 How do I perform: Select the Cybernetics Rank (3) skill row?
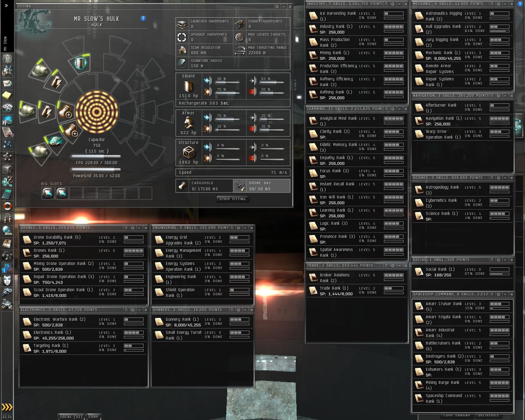click(x=463, y=203)
